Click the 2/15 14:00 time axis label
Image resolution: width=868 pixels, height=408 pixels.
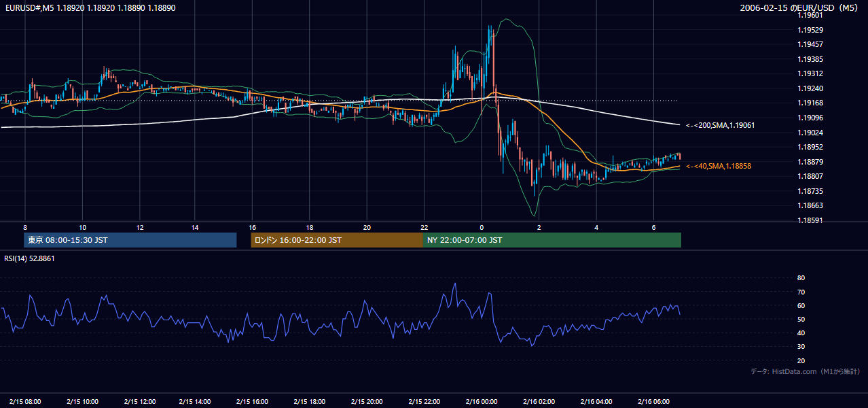tap(196, 401)
